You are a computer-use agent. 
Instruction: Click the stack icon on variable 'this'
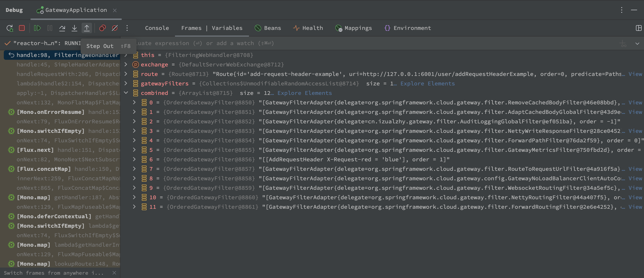click(x=135, y=55)
